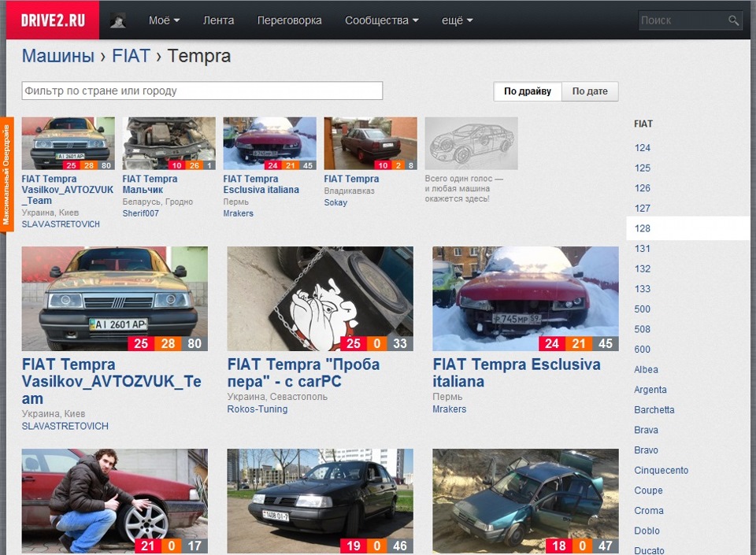Go to Переговорка in the top menu
Screen dimensions: 756x555
(x=289, y=20)
